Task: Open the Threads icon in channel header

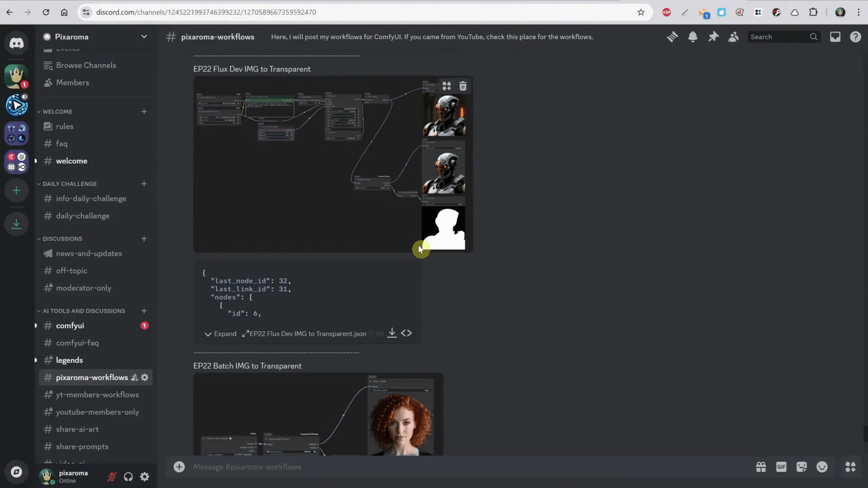Action: tap(672, 37)
